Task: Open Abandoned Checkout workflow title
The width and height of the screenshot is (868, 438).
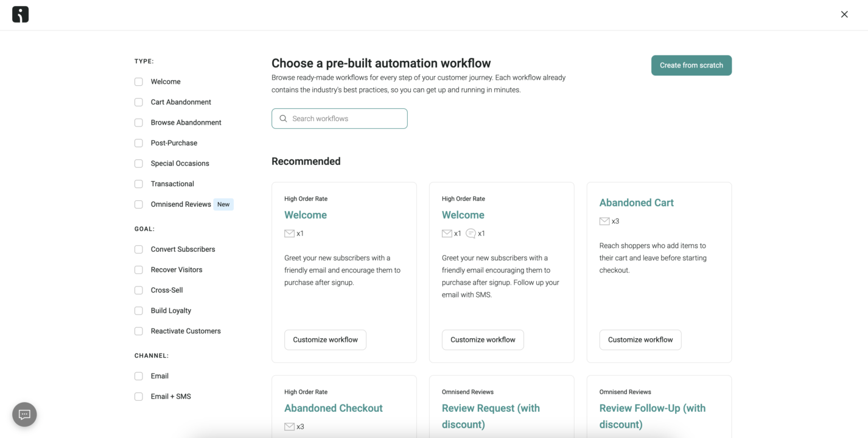Action: pyautogui.click(x=334, y=408)
